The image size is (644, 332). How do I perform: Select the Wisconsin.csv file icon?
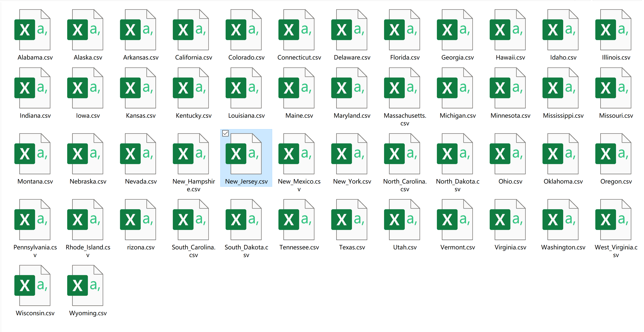[x=33, y=285]
